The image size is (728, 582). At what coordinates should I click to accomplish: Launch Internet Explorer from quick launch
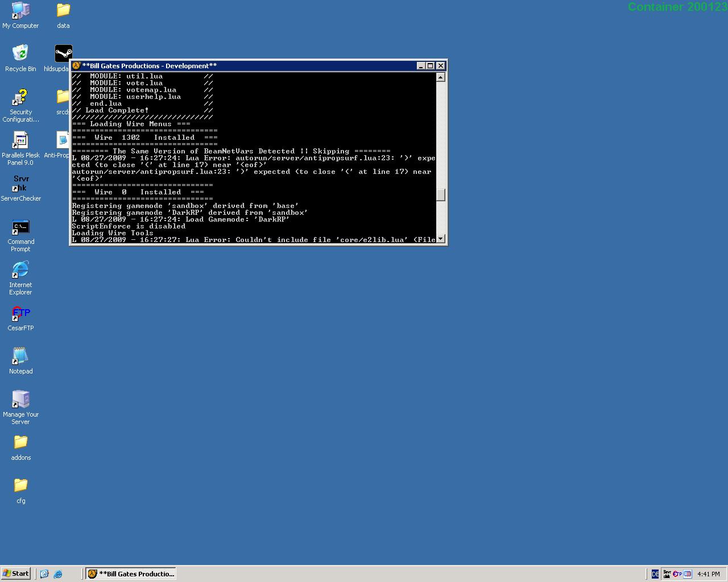(x=58, y=574)
